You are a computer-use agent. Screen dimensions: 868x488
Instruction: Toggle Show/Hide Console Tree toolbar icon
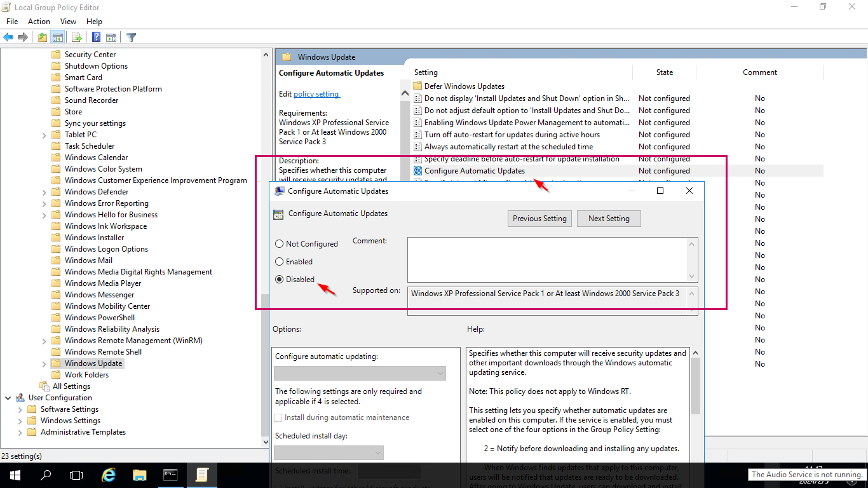[57, 37]
